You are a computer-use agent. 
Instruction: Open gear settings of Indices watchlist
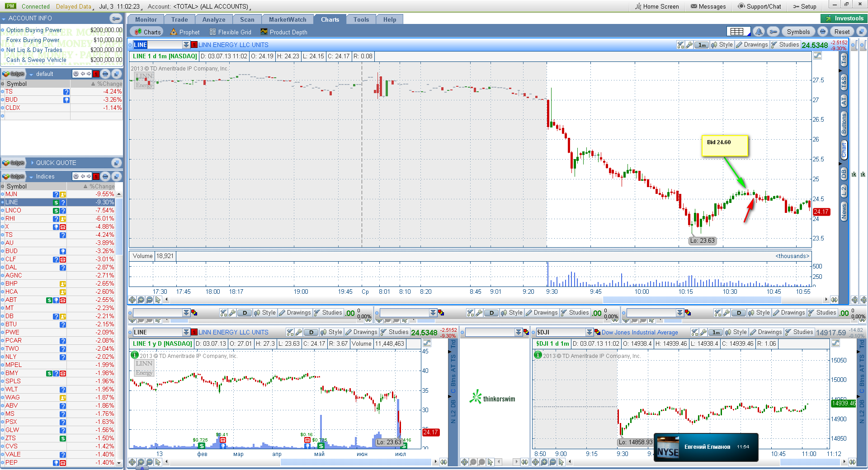(76, 177)
